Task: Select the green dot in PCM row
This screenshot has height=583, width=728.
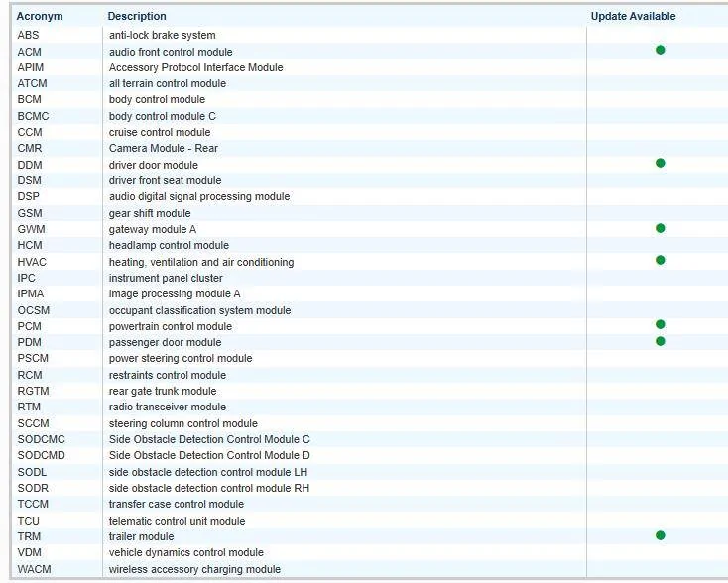Action: (x=660, y=324)
